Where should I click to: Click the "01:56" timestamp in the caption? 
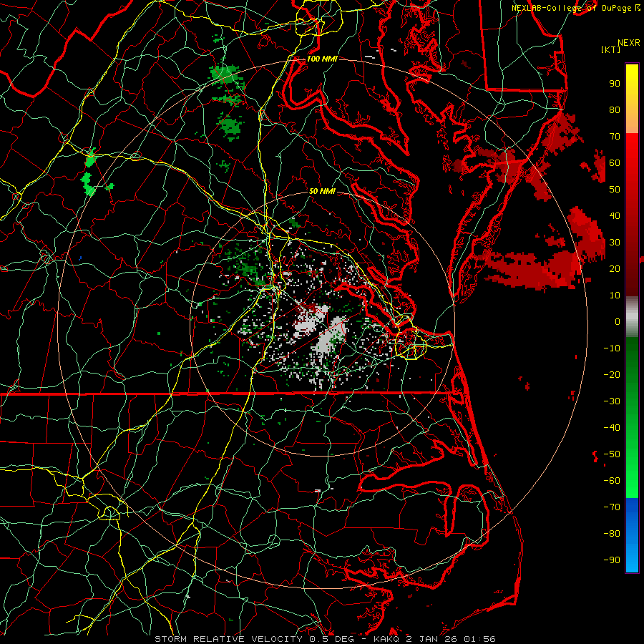[x=479, y=639]
